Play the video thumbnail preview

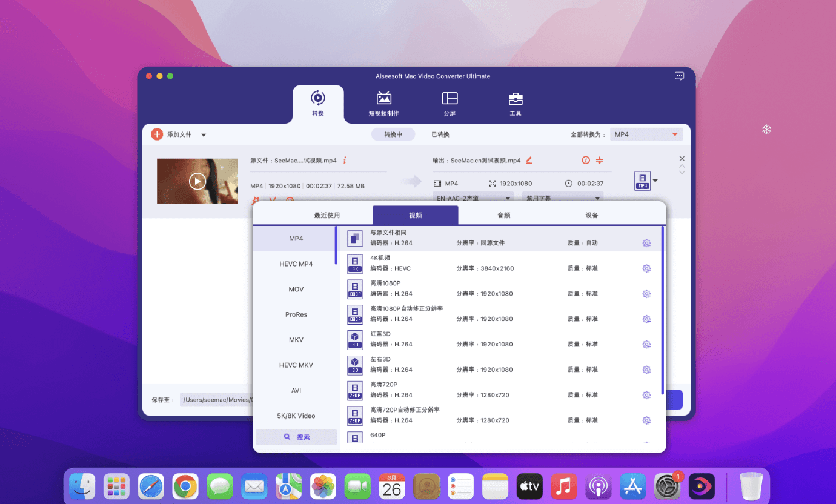click(197, 181)
